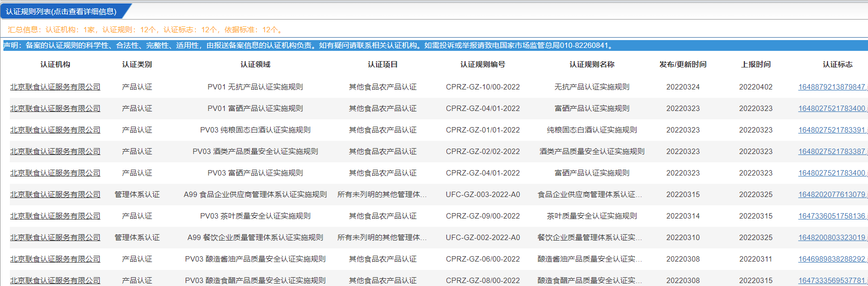This screenshot has height=286, width=868.
Task: Click the PV03 酿造酱油产品质量安全 field cell
Action: point(255,259)
